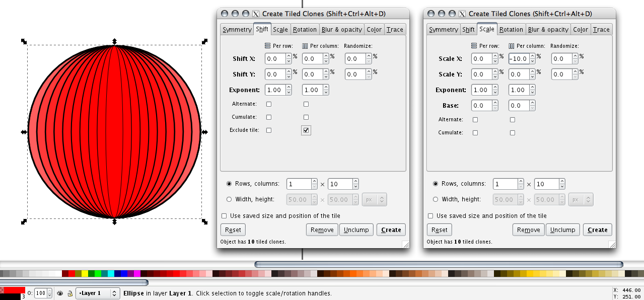
Task: Click the black stroke indicator in the status bar
Action: (10, 297)
